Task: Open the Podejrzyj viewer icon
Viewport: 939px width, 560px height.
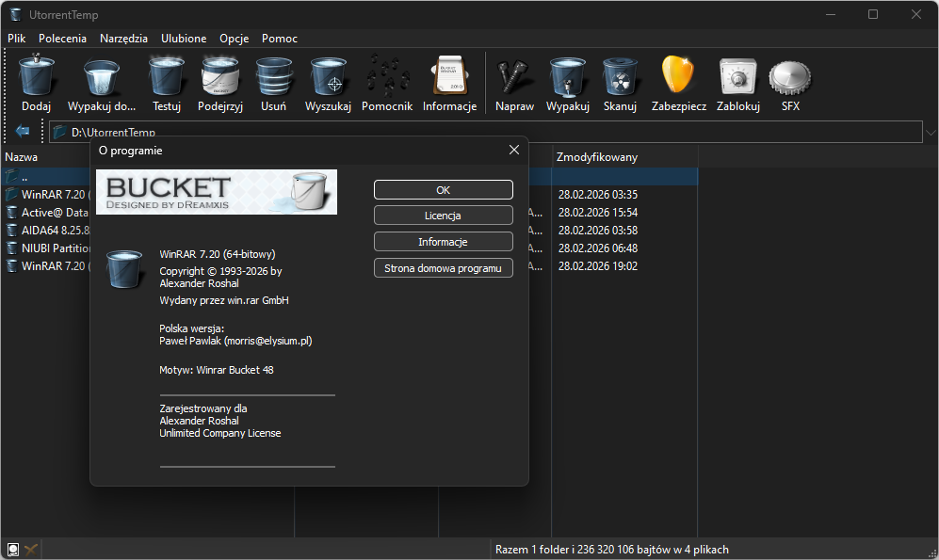Action: pyautogui.click(x=219, y=76)
